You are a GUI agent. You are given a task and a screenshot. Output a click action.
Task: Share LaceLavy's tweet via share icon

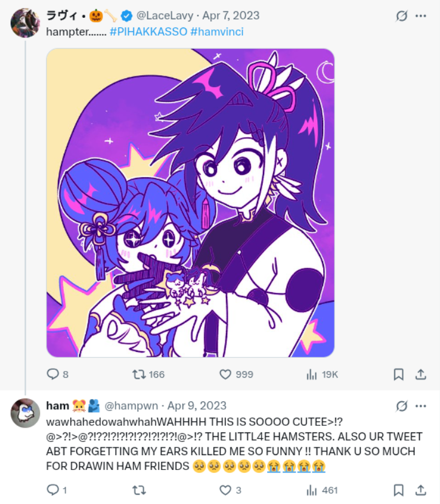pyautogui.click(x=420, y=374)
